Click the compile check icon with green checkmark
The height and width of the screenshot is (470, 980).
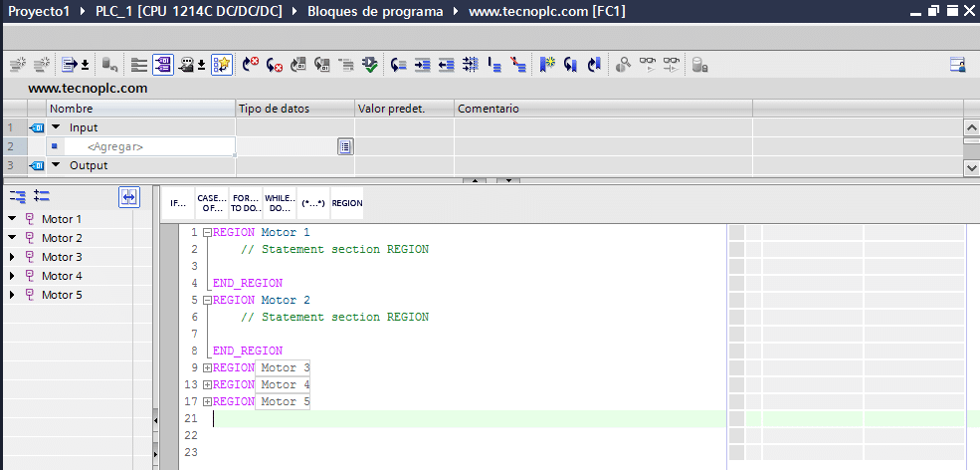(x=370, y=65)
